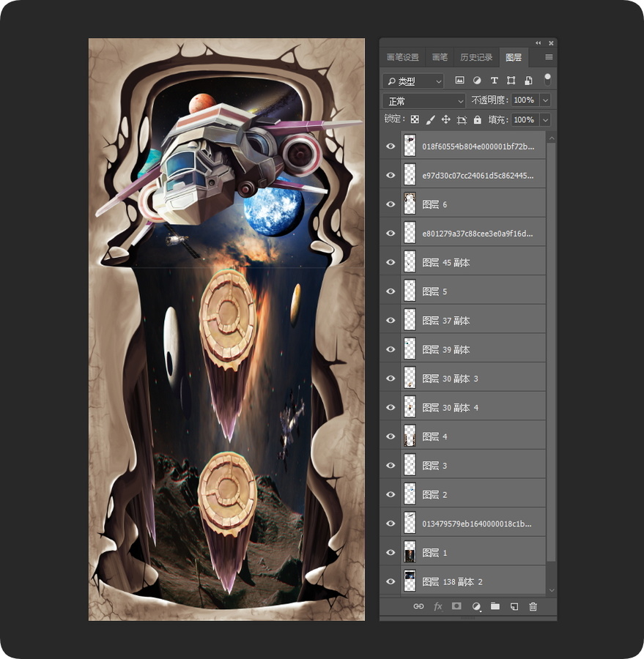Filter for type layers (T icon)
Screen dimensions: 644x659
pyautogui.click(x=495, y=81)
